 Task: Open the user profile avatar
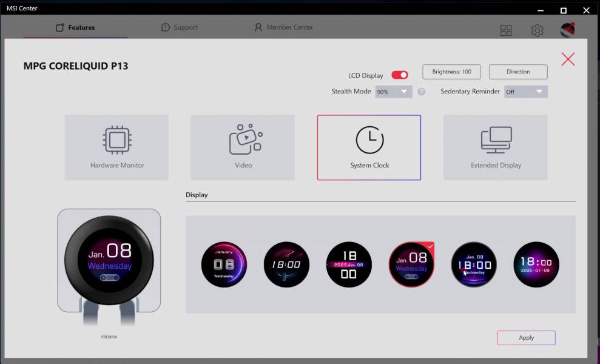(568, 30)
